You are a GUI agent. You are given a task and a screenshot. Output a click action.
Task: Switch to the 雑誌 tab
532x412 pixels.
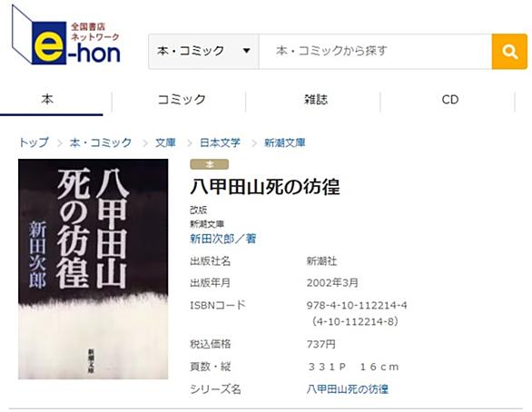[316, 100]
